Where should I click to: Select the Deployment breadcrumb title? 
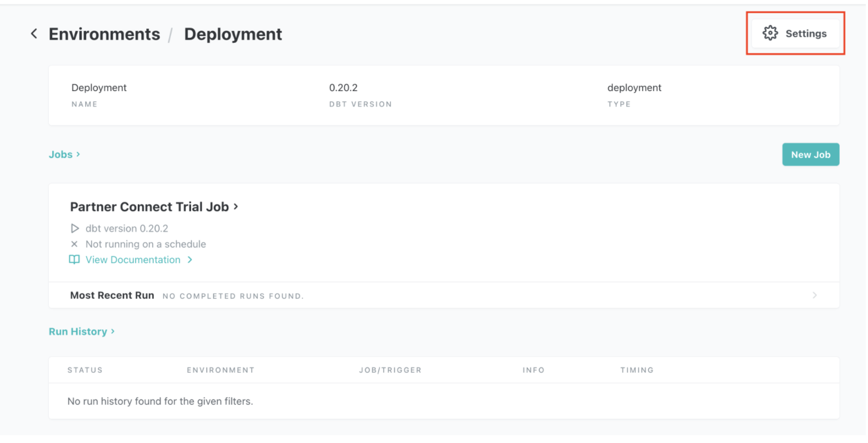pyautogui.click(x=233, y=34)
